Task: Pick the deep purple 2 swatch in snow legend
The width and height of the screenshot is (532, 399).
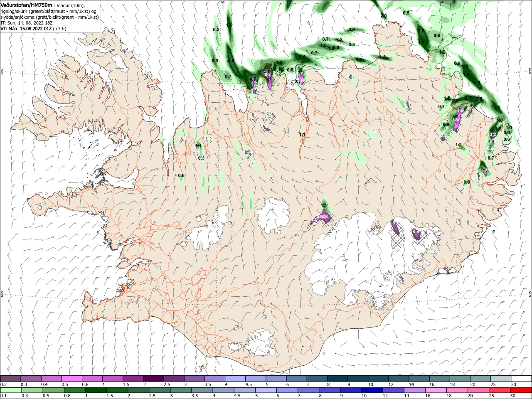Action: (x=154, y=379)
